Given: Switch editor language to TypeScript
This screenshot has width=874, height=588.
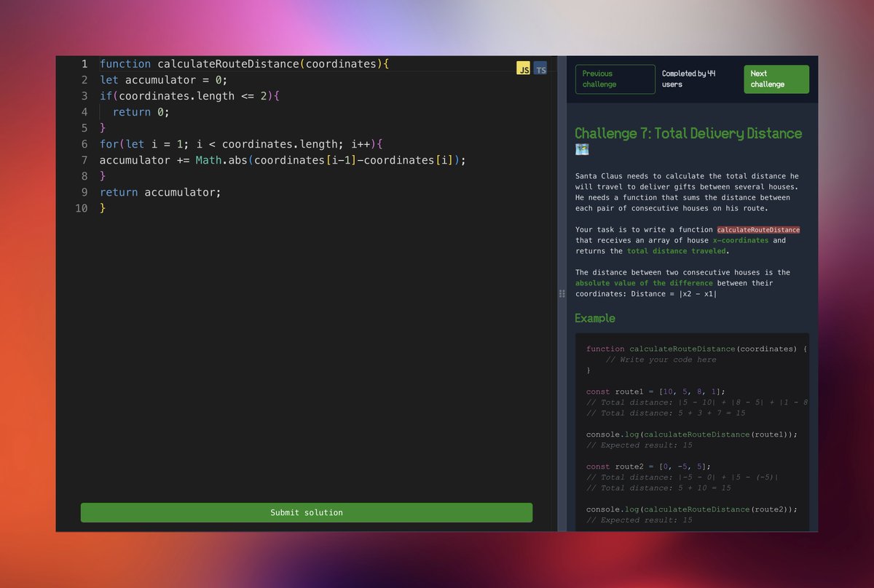Looking at the screenshot, I should pyautogui.click(x=540, y=68).
